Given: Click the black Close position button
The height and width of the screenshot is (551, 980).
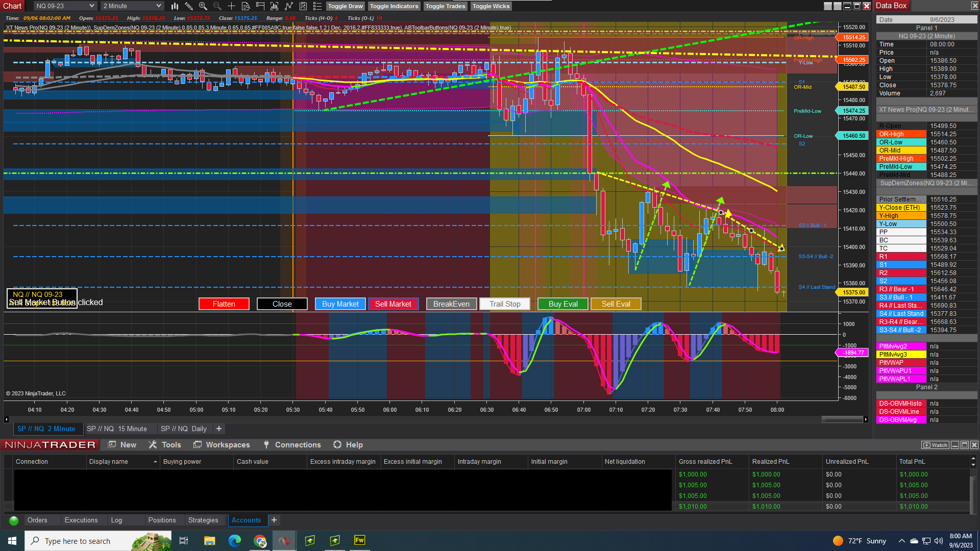Looking at the screenshot, I should coord(282,304).
